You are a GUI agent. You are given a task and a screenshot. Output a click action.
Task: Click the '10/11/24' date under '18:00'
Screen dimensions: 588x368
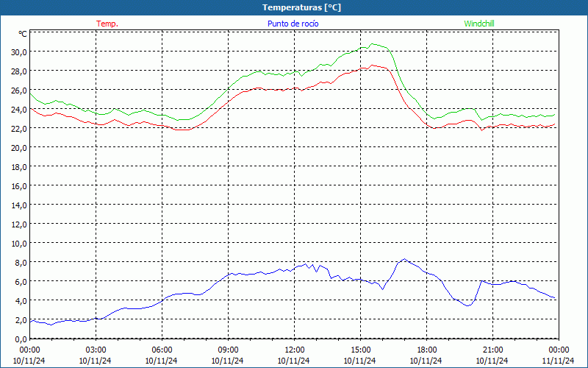(x=426, y=361)
